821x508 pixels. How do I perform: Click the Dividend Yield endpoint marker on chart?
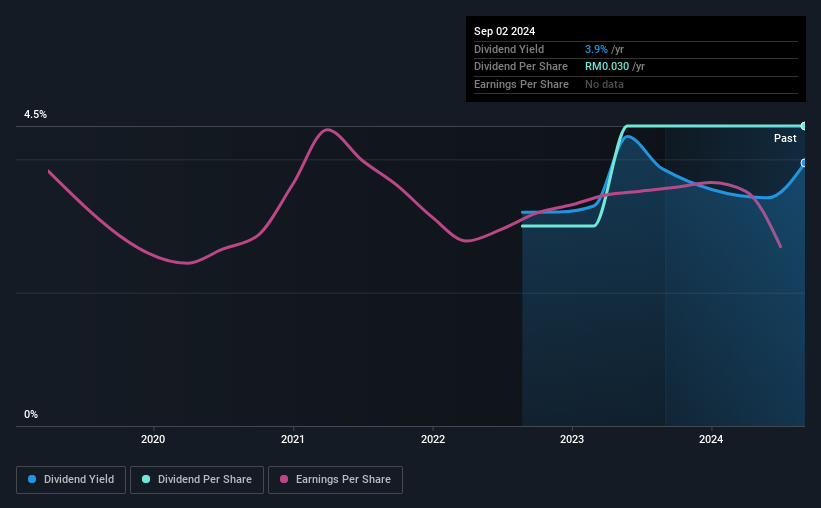(x=803, y=163)
